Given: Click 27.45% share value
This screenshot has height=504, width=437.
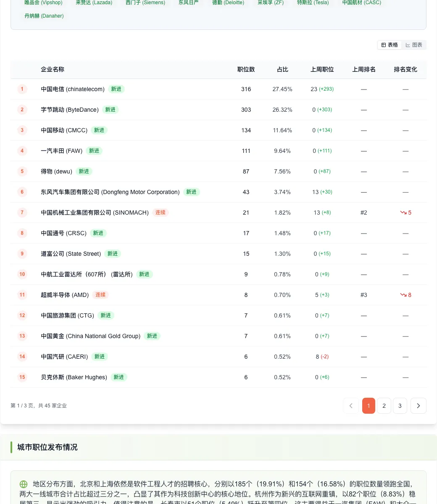Looking at the screenshot, I should pyautogui.click(x=282, y=89).
